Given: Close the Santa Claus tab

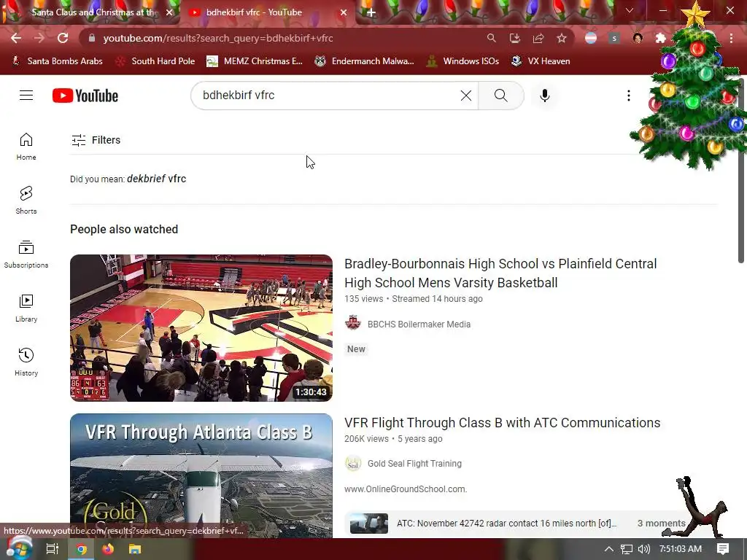Looking at the screenshot, I should pyautogui.click(x=169, y=12).
